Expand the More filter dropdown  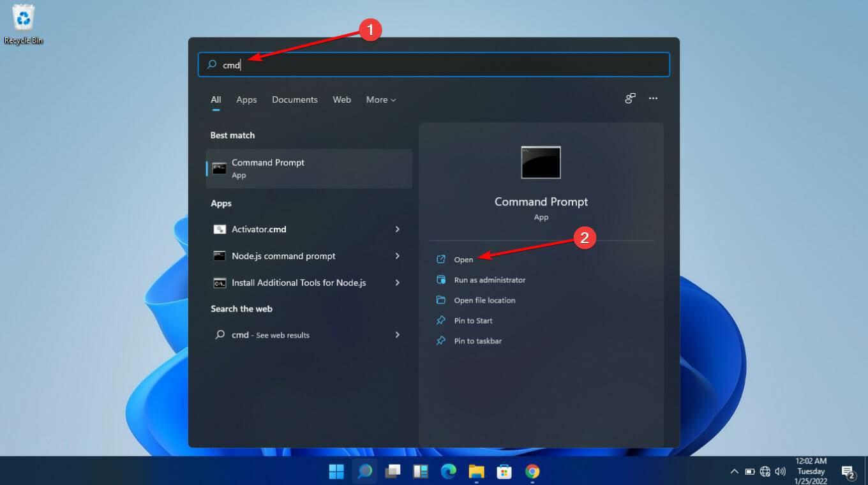coord(381,100)
